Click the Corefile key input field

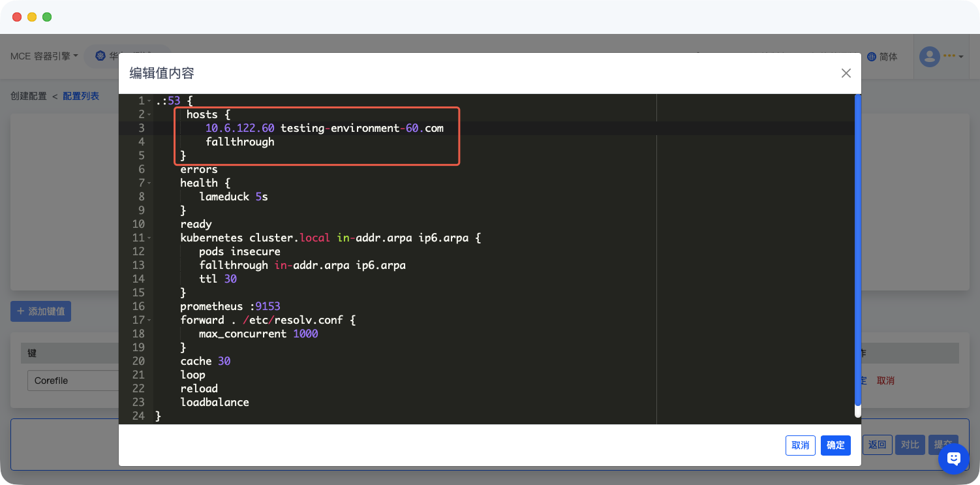point(72,381)
